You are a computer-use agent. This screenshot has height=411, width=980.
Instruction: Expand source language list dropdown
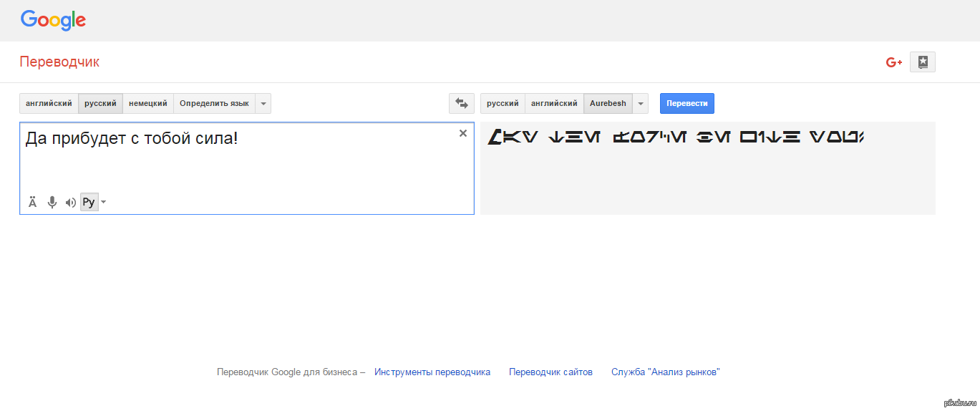[263, 104]
